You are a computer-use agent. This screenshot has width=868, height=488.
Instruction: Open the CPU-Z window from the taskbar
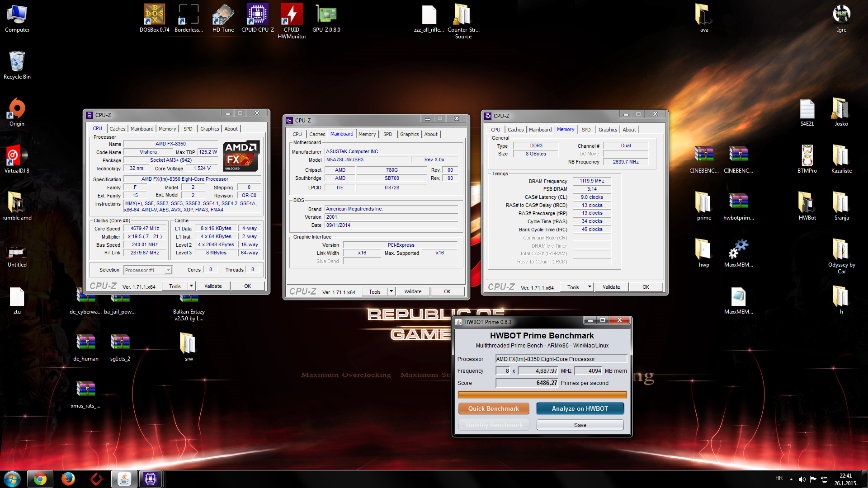pos(151,479)
